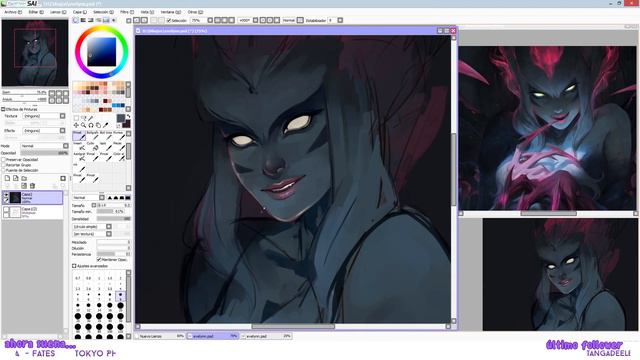This screenshot has height=360, width=640.
Task: Open the Lienzo menu
Action: coord(58,12)
